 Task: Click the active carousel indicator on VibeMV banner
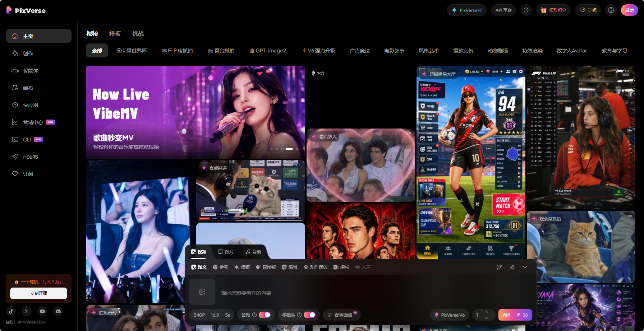pos(289,149)
